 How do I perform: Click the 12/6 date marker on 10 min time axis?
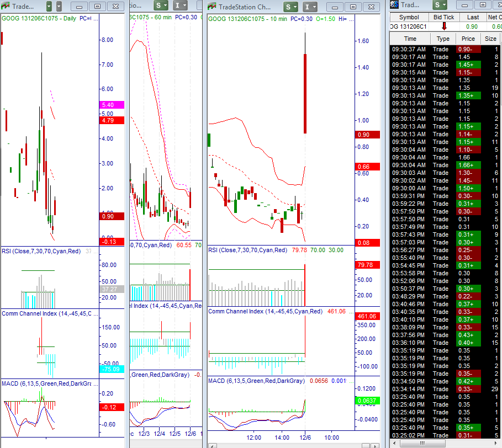[x=305, y=438]
